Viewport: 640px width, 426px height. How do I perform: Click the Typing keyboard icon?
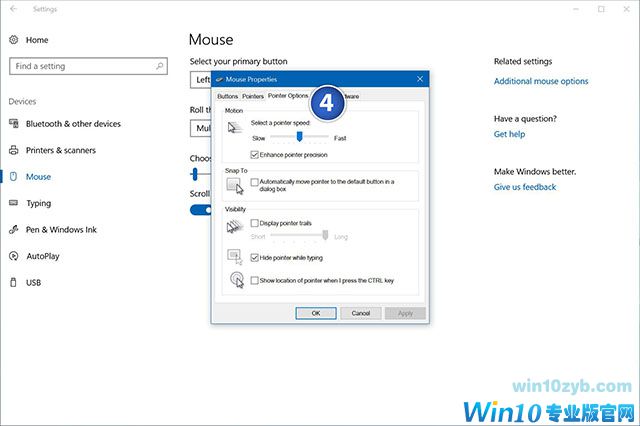(x=13, y=203)
